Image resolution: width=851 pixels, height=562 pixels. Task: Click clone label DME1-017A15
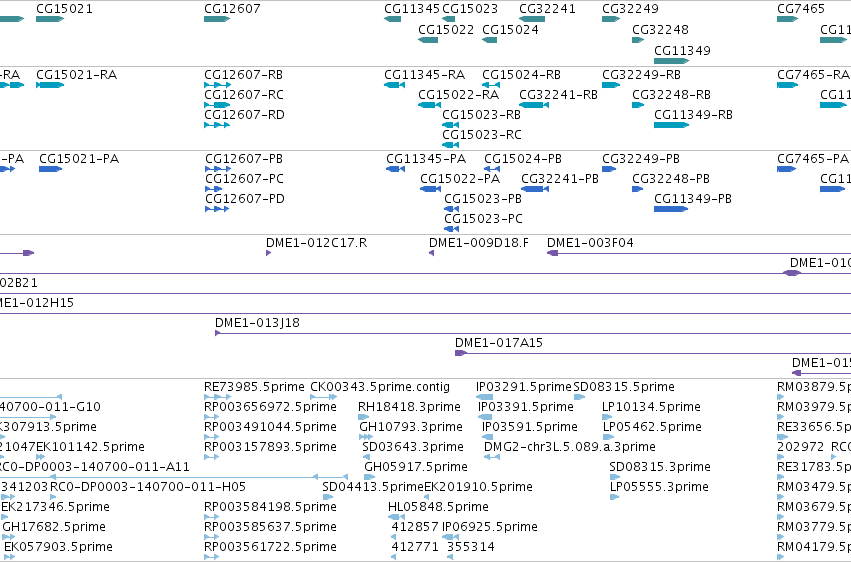click(x=499, y=343)
